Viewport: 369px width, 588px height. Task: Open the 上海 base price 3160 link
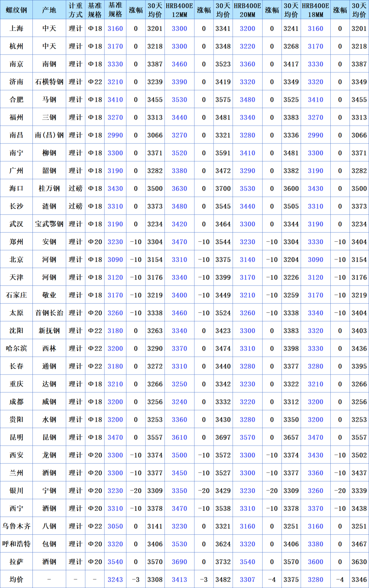point(115,28)
